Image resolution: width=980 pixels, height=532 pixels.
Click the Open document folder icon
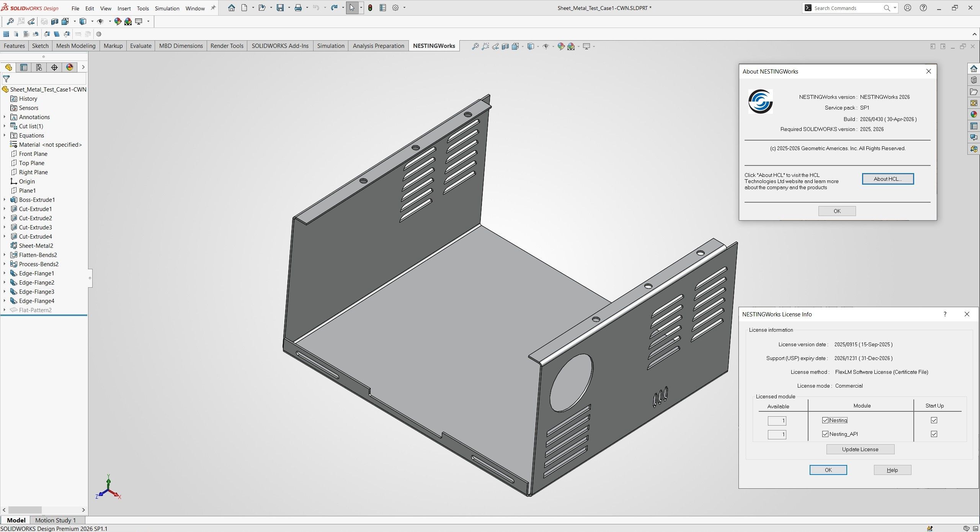(262, 8)
